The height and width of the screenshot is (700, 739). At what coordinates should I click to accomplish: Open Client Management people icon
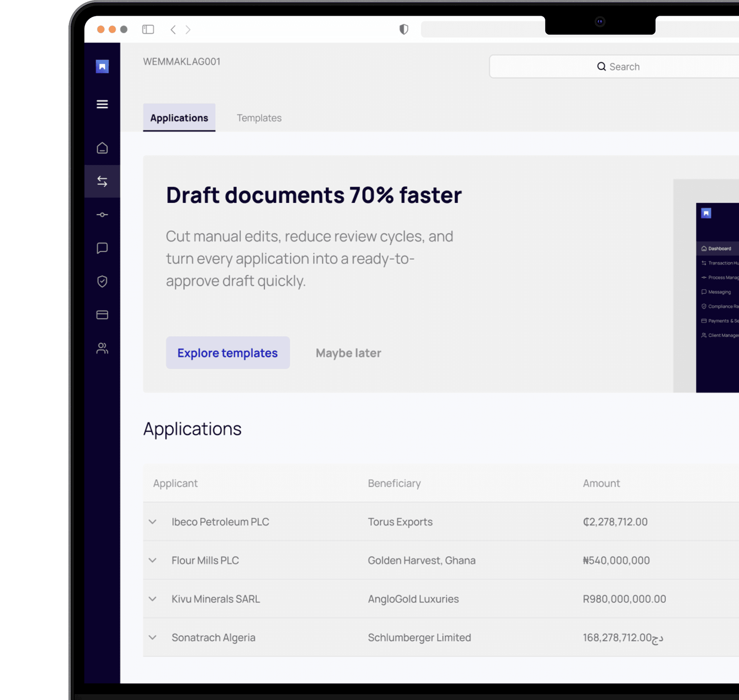pyautogui.click(x=102, y=349)
